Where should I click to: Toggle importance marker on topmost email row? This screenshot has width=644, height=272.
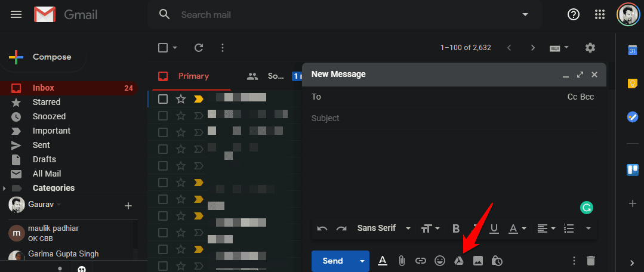click(199, 99)
